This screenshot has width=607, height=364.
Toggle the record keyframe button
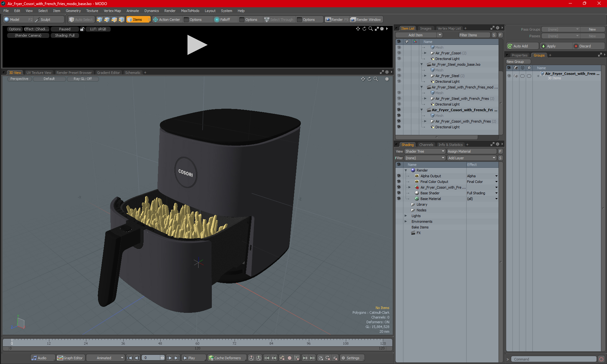click(x=290, y=358)
